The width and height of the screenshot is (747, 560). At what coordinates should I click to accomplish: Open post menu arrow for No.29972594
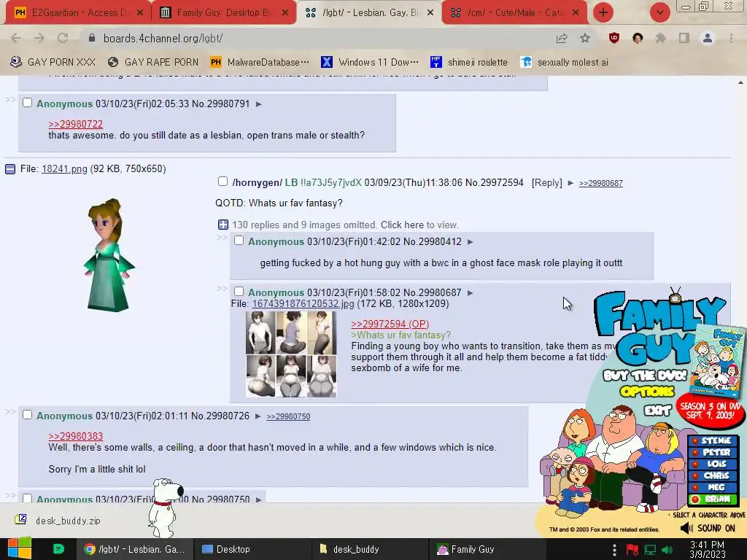(570, 183)
